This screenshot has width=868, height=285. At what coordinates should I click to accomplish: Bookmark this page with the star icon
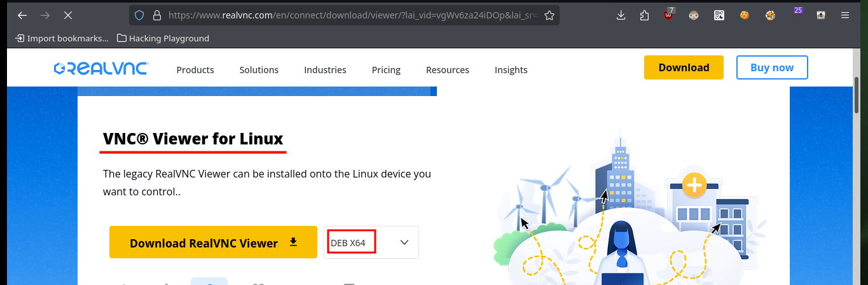pyautogui.click(x=549, y=15)
